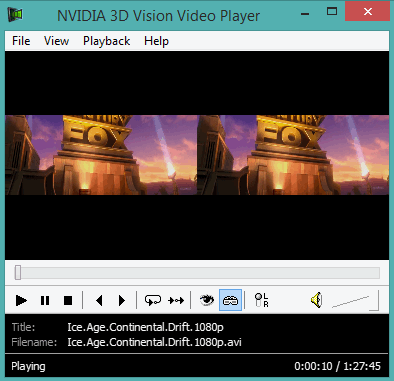Open the View menu

(x=56, y=41)
